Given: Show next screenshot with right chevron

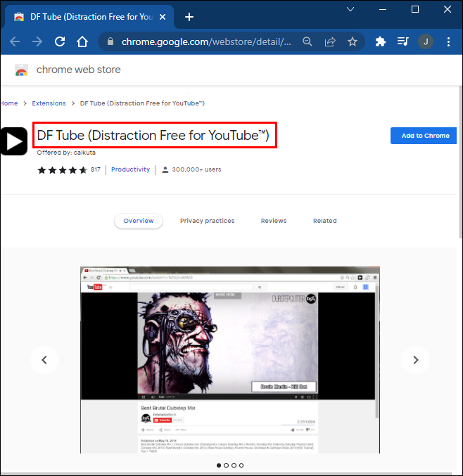Looking at the screenshot, I should click(416, 360).
